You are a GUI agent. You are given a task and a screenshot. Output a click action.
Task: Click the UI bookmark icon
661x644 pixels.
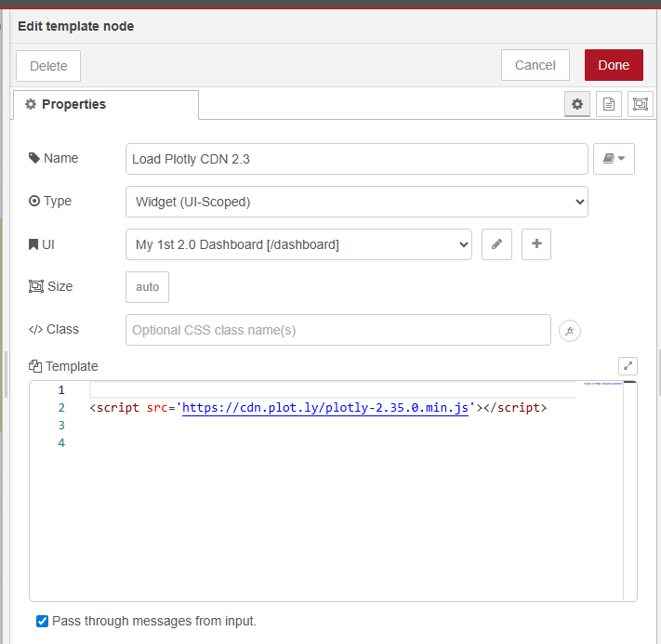33,244
